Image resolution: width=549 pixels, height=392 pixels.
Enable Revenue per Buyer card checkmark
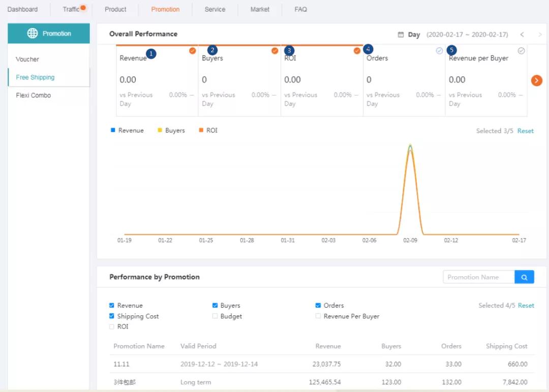pyautogui.click(x=521, y=51)
